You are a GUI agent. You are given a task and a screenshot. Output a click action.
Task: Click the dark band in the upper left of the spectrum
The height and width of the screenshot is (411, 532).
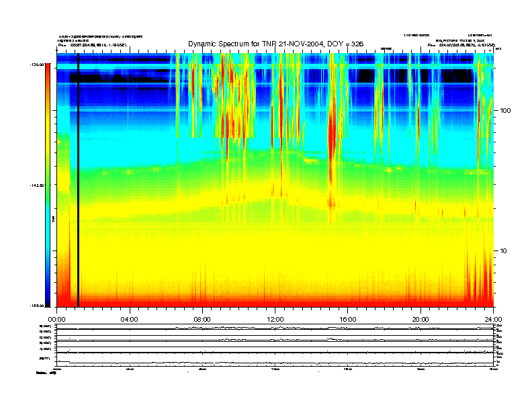(120, 79)
